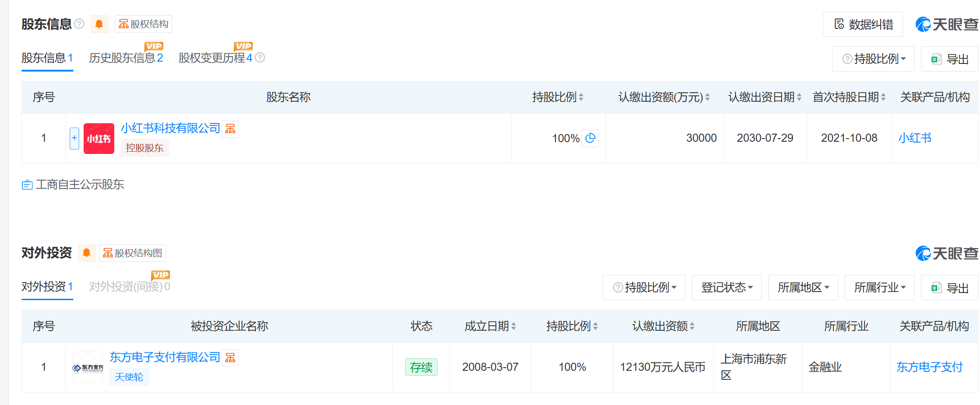The height and width of the screenshot is (405, 980).
Task: Click the outbound investment alert bell icon
Action: point(87,253)
